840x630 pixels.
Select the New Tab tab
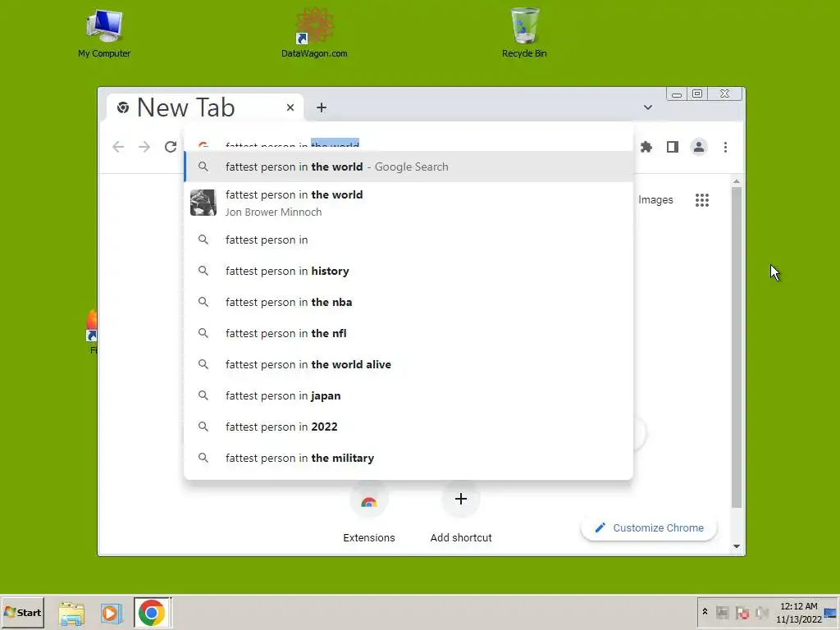205,107
